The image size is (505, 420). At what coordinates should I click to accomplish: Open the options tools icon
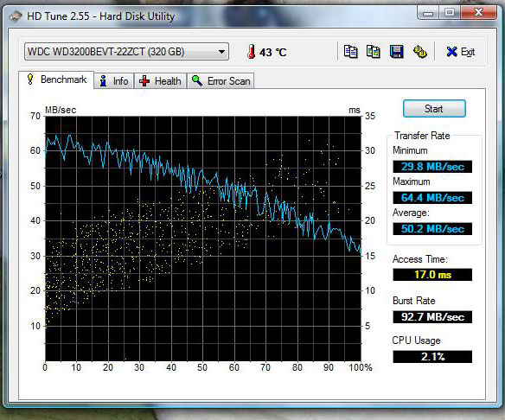coord(420,52)
